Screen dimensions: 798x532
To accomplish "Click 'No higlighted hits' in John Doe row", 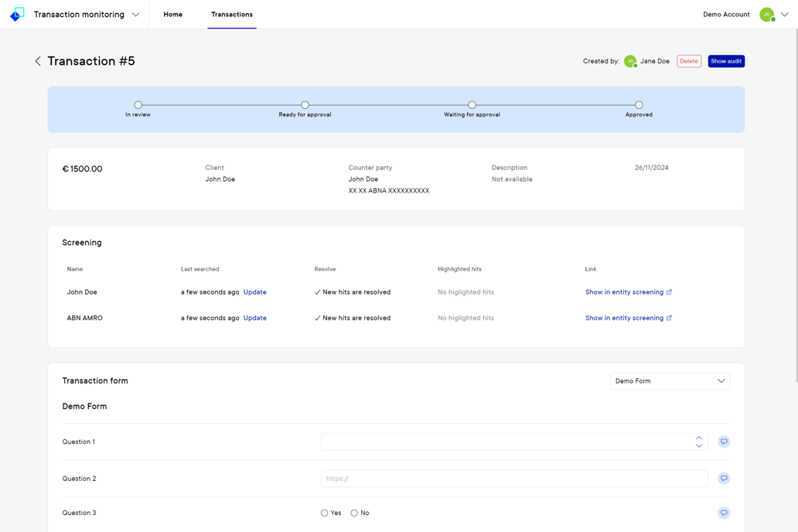I will tap(466, 292).
